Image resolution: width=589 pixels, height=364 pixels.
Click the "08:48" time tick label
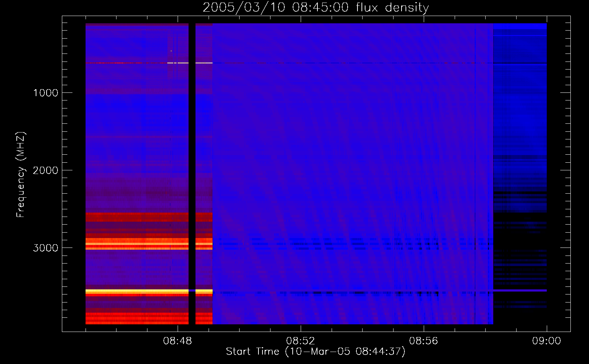177,341
